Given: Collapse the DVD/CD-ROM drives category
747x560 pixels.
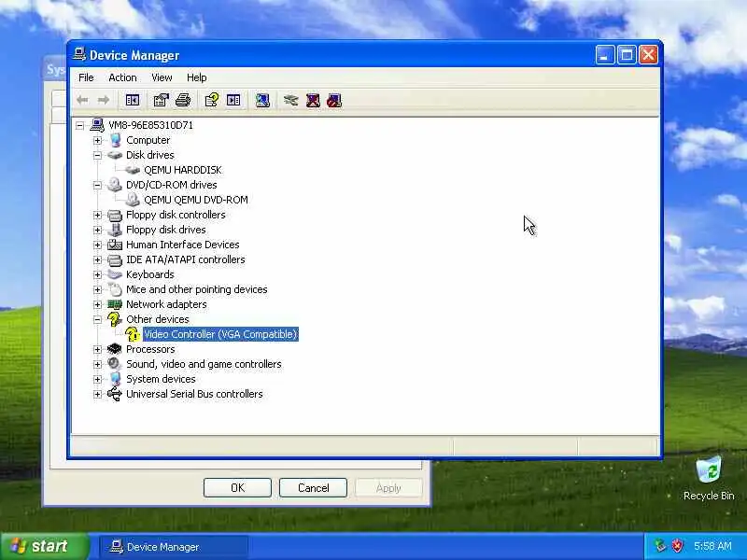Looking at the screenshot, I should coord(98,185).
